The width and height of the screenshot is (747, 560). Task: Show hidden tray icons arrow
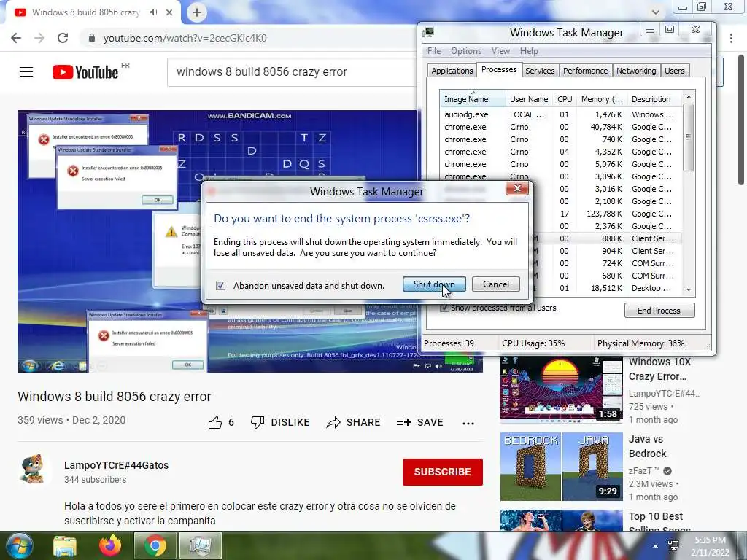[656, 546]
